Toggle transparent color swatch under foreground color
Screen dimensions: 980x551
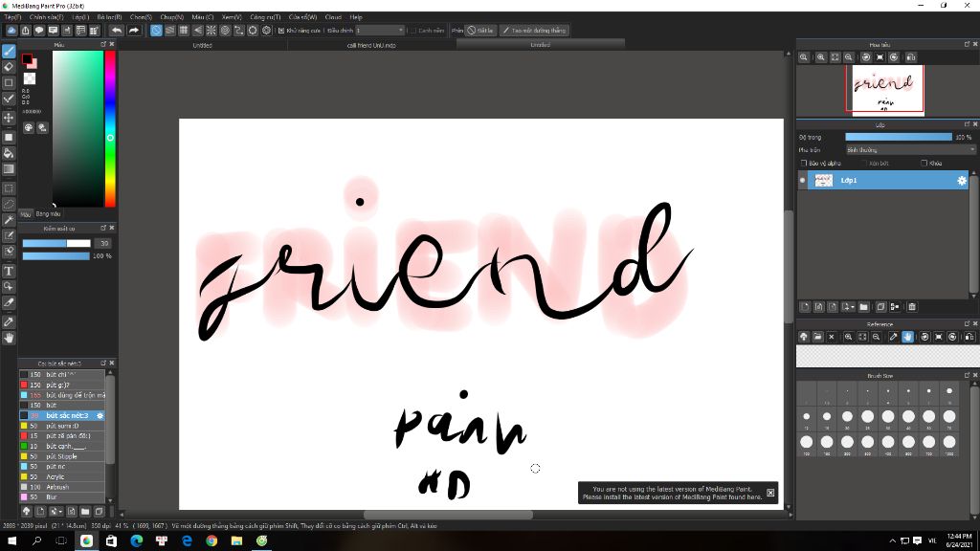point(30,78)
